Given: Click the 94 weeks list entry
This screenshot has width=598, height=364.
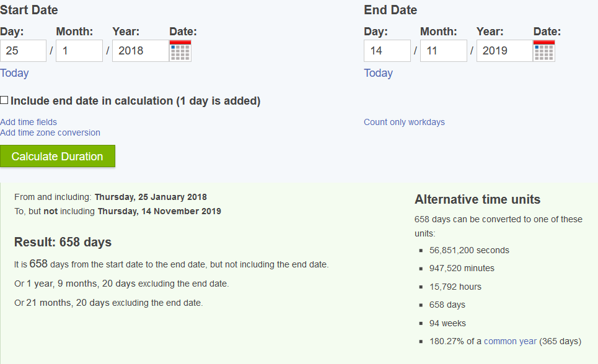Looking at the screenshot, I should 447,323.
